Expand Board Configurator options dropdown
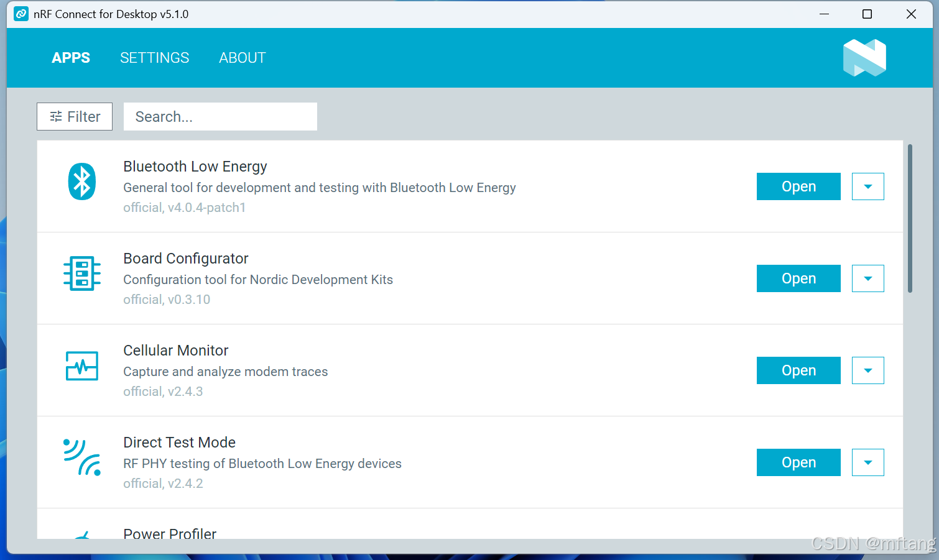 click(868, 278)
